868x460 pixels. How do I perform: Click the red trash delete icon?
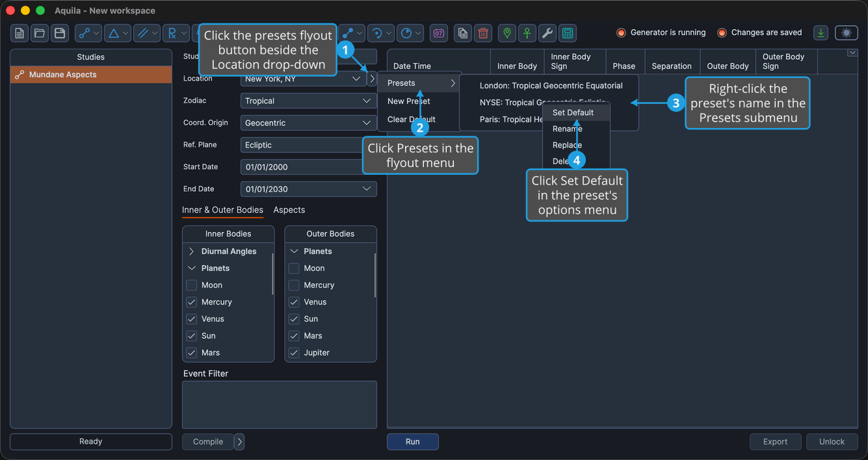483,33
